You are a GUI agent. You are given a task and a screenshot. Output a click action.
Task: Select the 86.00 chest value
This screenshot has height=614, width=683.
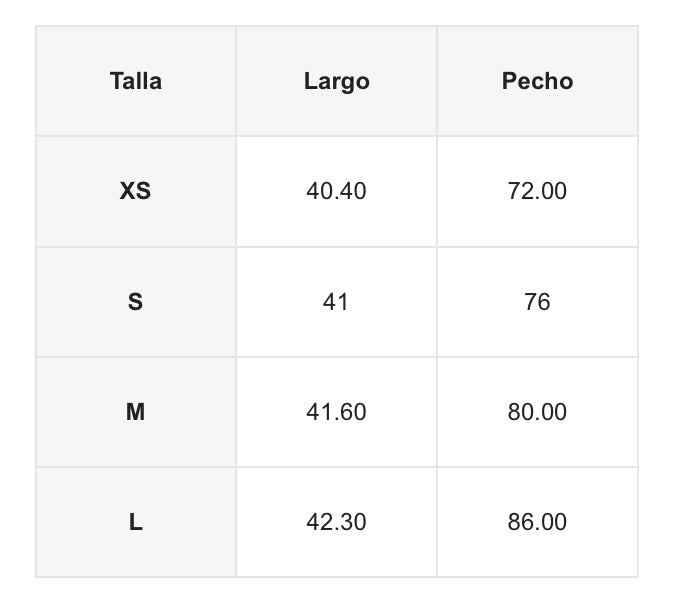(537, 521)
